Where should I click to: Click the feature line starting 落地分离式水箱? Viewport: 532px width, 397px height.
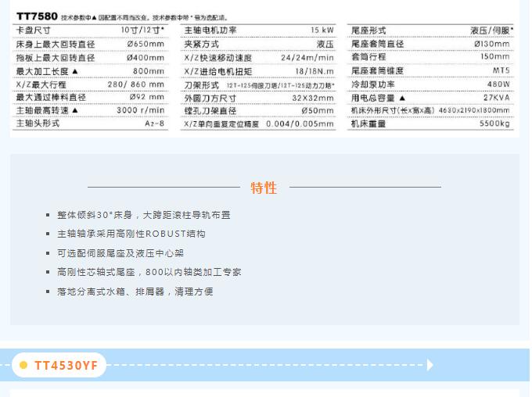[x=135, y=291]
